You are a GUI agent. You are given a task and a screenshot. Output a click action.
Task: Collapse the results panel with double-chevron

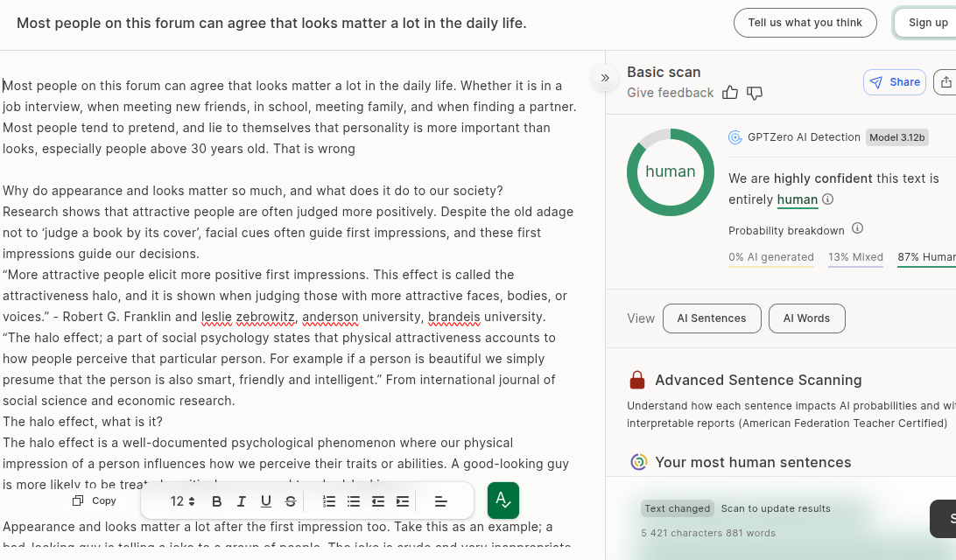[605, 78]
